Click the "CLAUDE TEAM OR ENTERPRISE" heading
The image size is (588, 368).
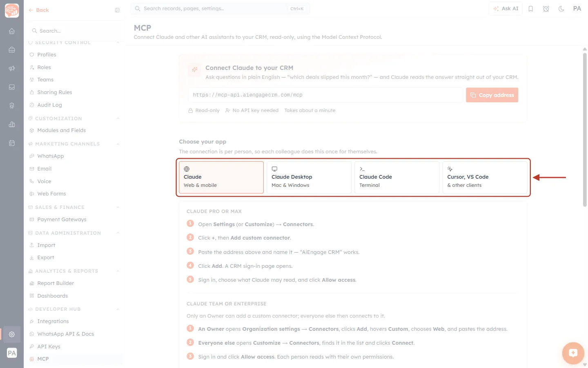(x=227, y=304)
